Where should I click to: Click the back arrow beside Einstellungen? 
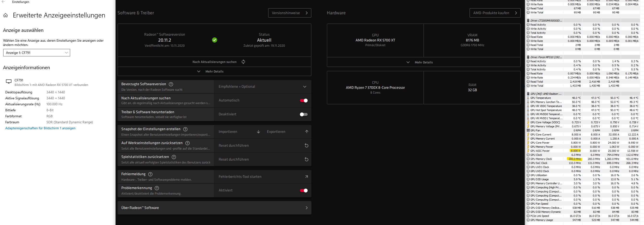3,2
